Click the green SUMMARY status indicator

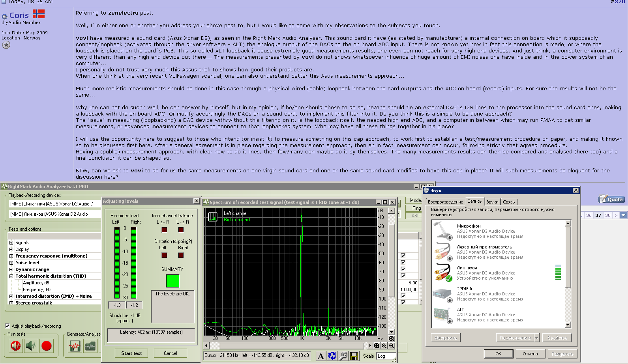coord(172,281)
